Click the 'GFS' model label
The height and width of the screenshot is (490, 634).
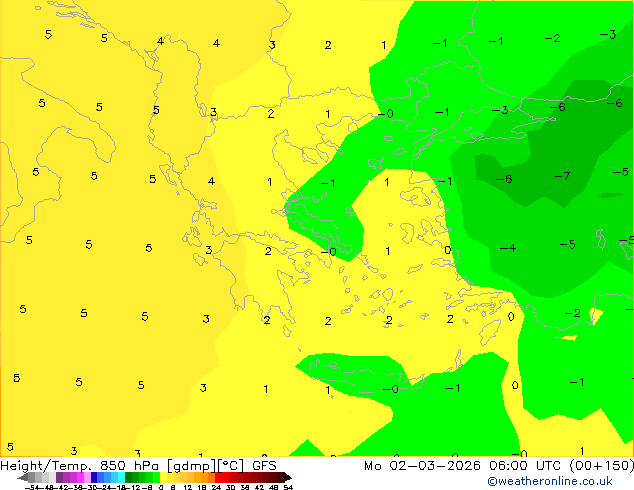(x=264, y=465)
